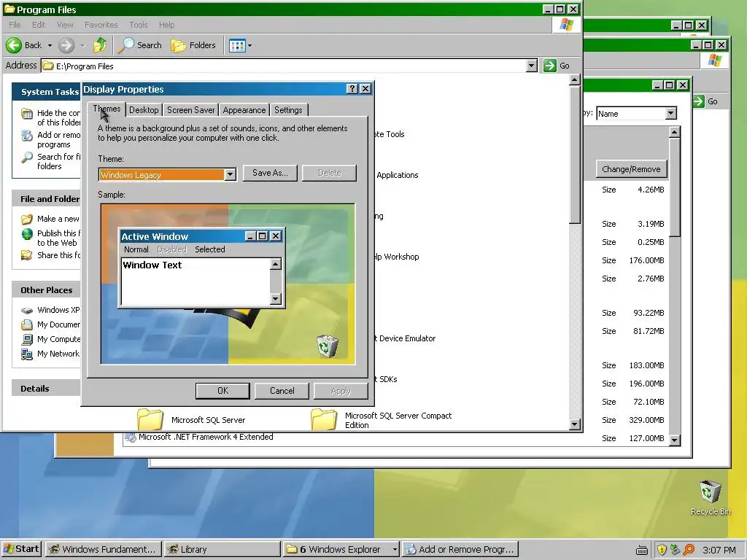
Task: Expand the Views dropdown arrow
Action: (249, 46)
